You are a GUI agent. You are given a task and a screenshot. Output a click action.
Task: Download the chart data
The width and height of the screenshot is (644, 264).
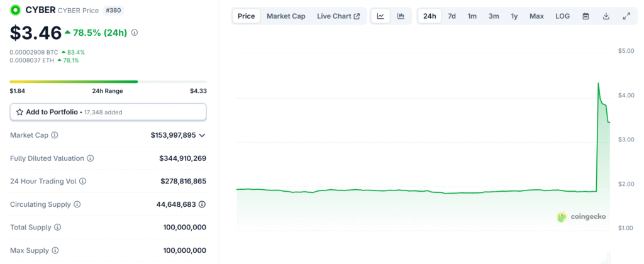[606, 16]
